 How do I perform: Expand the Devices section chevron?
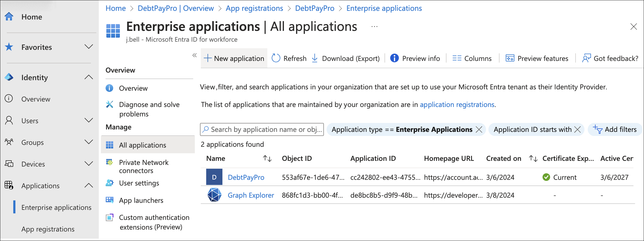click(x=89, y=163)
